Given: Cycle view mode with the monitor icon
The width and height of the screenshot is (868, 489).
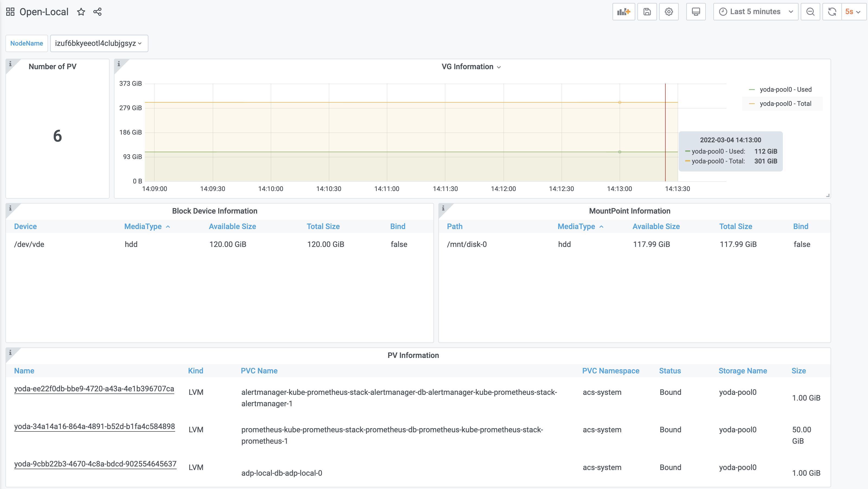Looking at the screenshot, I should pos(696,12).
